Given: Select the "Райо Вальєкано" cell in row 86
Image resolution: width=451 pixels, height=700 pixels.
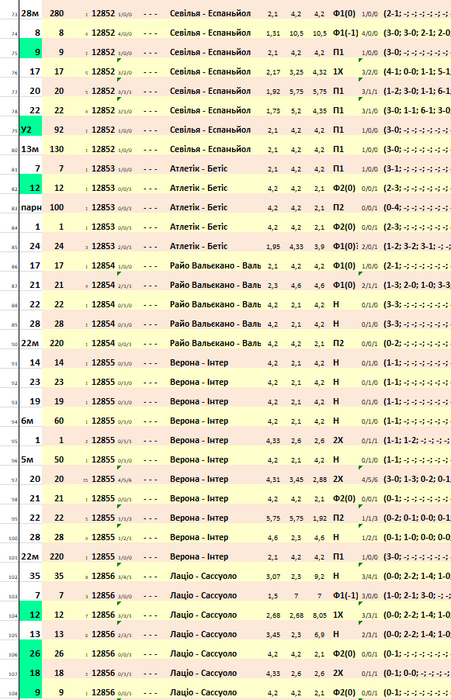Looking at the screenshot, I should click(215, 266).
